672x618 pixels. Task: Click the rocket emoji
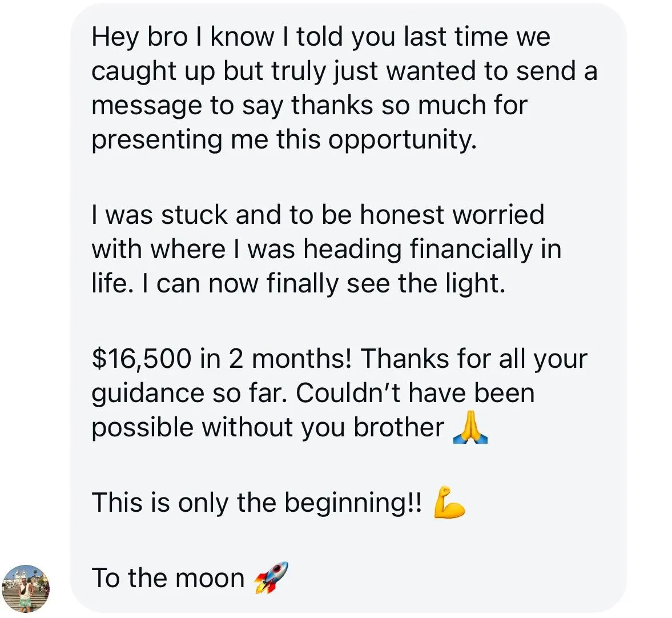(x=271, y=577)
